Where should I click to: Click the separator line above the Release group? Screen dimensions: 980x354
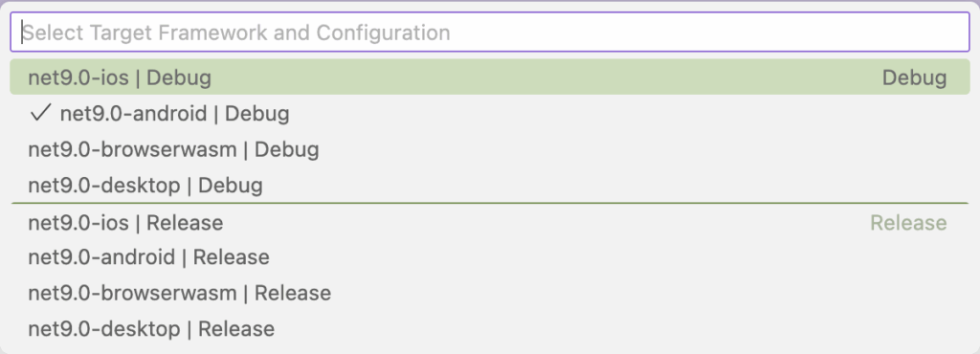(x=490, y=203)
